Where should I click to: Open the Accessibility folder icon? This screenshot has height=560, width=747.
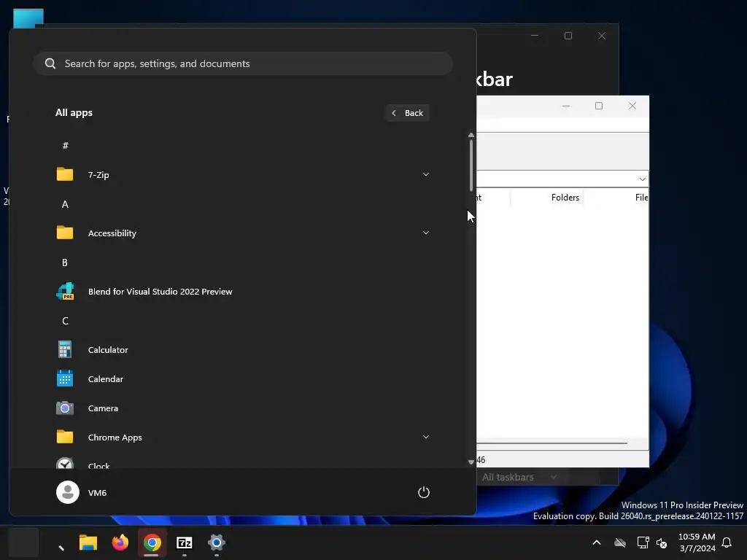coord(65,233)
